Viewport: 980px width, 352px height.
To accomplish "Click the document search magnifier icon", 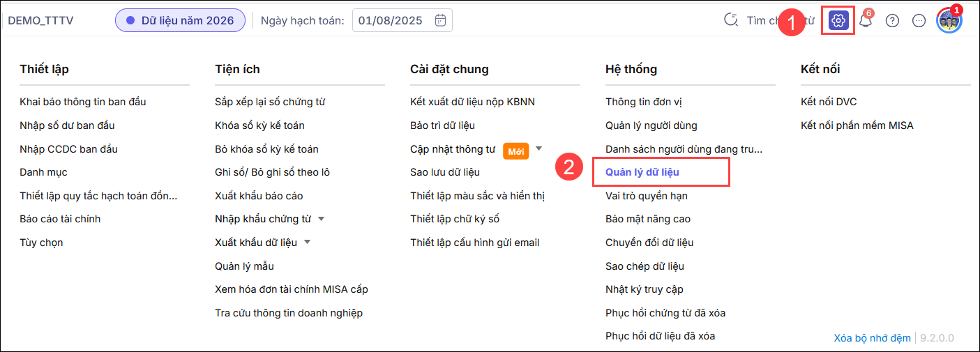I will coord(732,20).
